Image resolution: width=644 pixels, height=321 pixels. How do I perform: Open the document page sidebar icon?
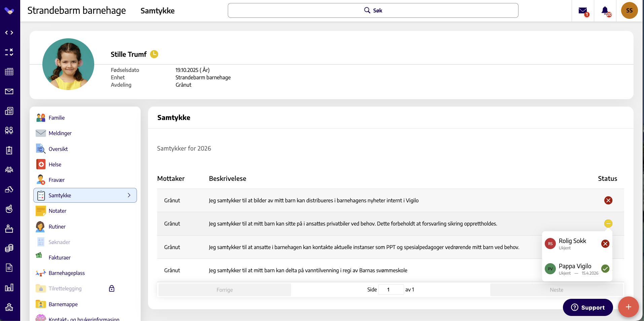coord(9,268)
